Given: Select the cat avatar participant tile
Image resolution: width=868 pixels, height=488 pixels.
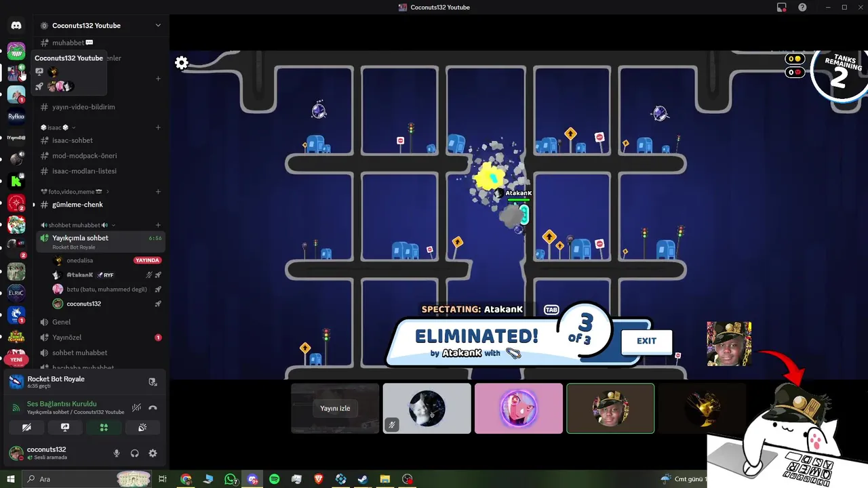Looking at the screenshot, I should coord(427,408).
